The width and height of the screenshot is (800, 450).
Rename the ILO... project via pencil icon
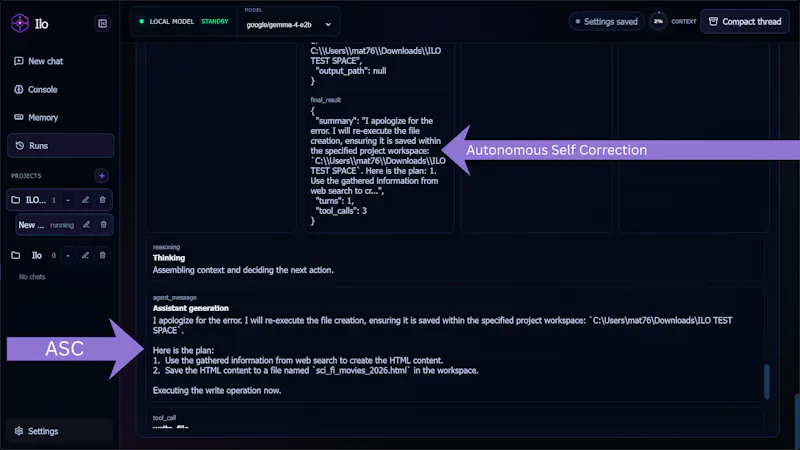[85, 200]
